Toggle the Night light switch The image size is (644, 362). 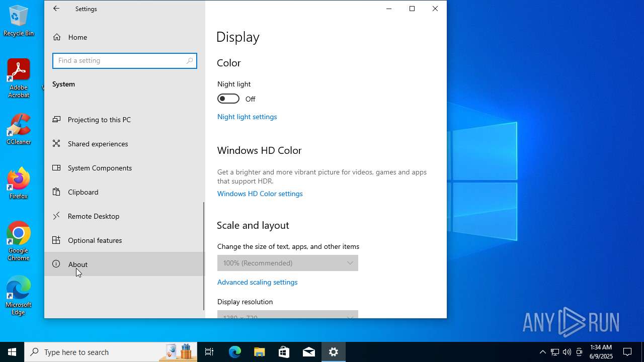(x=228, y=99)
